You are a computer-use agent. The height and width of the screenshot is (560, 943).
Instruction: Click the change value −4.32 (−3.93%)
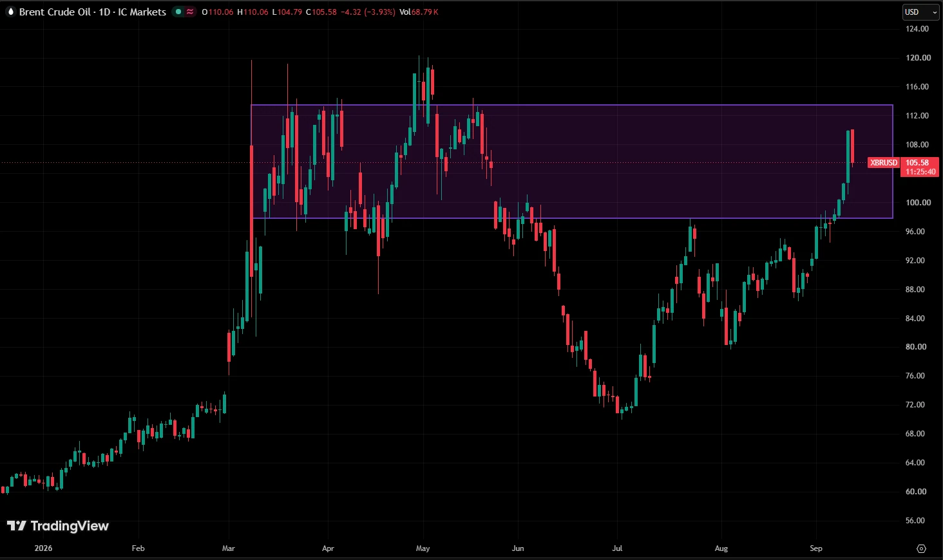pos(368,12)
